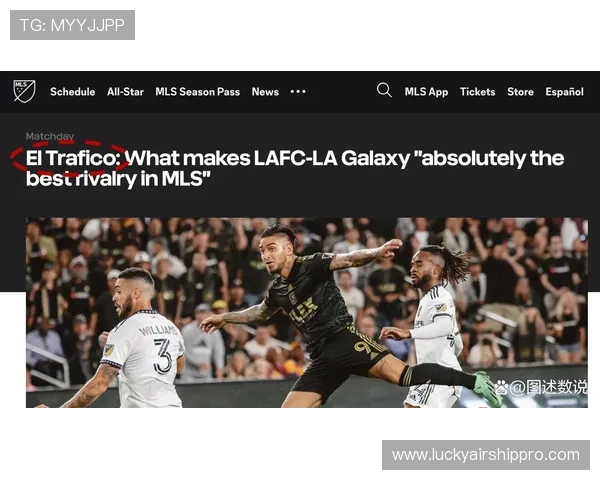The image size is (600, 480).
Task: Click the El Trafico article headline
Action: point(295,168)
